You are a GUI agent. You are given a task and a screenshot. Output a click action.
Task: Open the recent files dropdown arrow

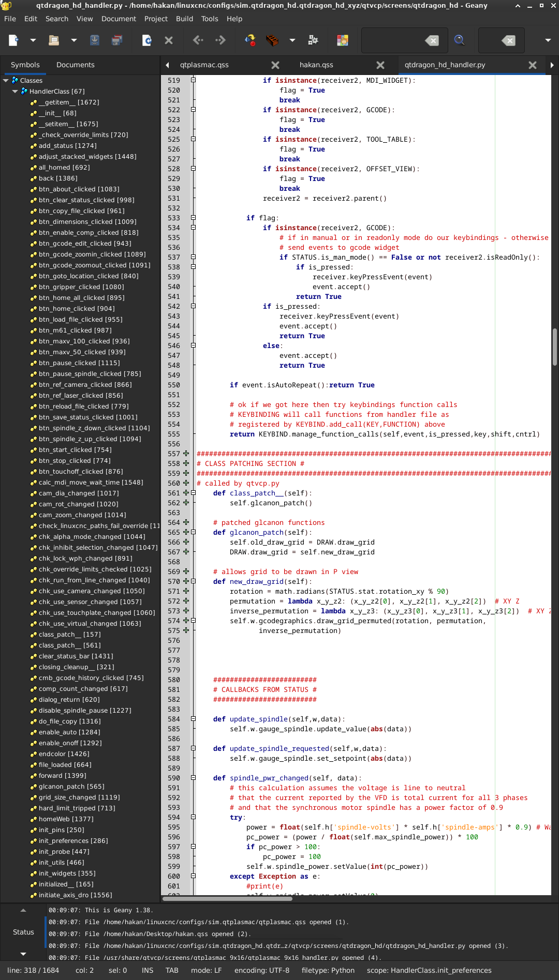click(x=73, y=40)
